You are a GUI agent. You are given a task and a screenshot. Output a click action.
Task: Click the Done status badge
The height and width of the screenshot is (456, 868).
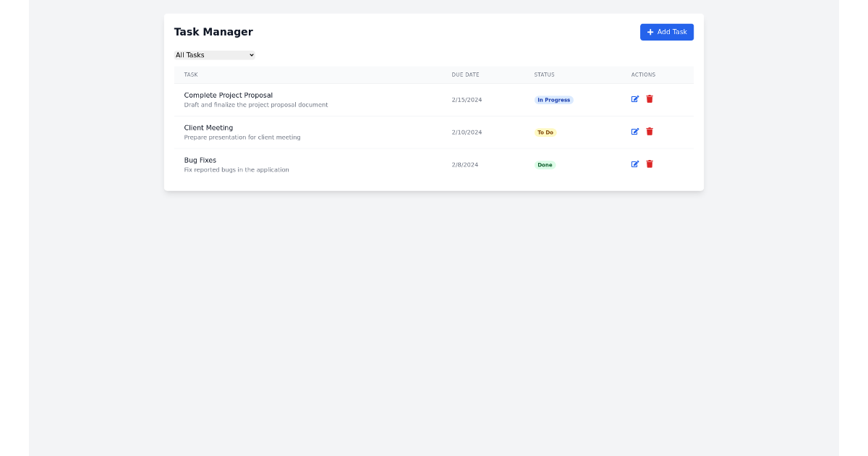545,164
